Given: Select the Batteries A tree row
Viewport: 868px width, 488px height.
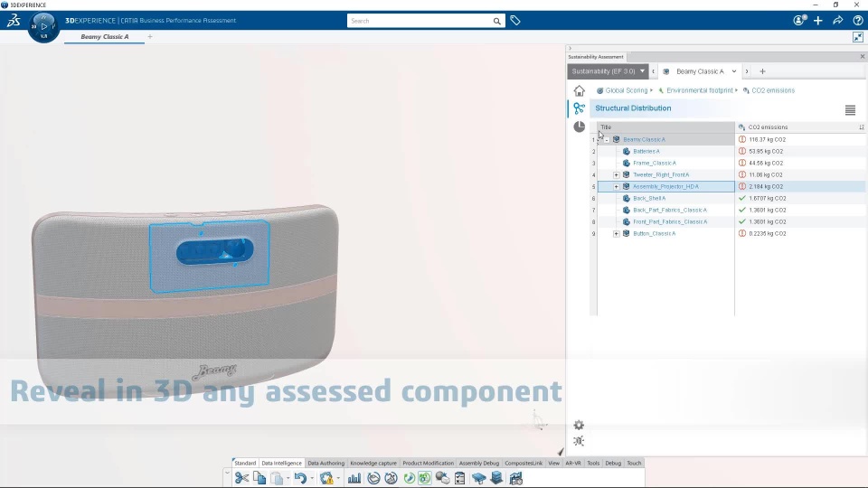Looking at the screenshot, I should [x=666, y=151].
